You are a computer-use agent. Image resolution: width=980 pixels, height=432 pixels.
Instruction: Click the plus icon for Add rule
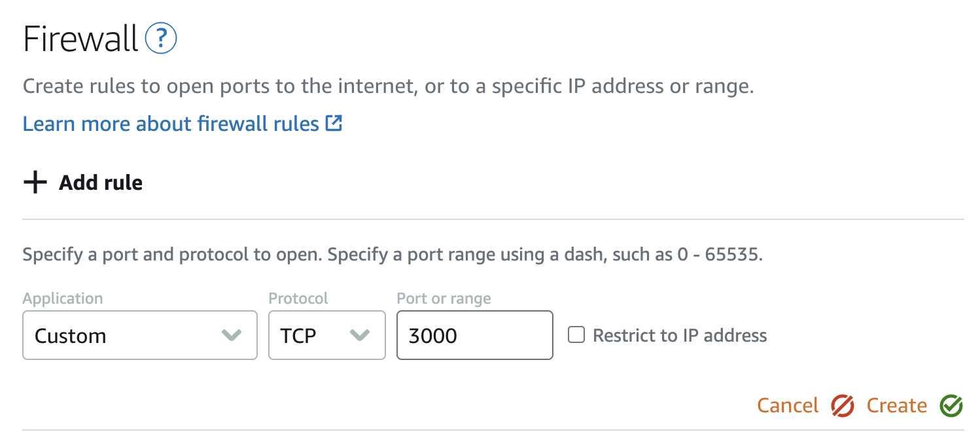[35, 183]
